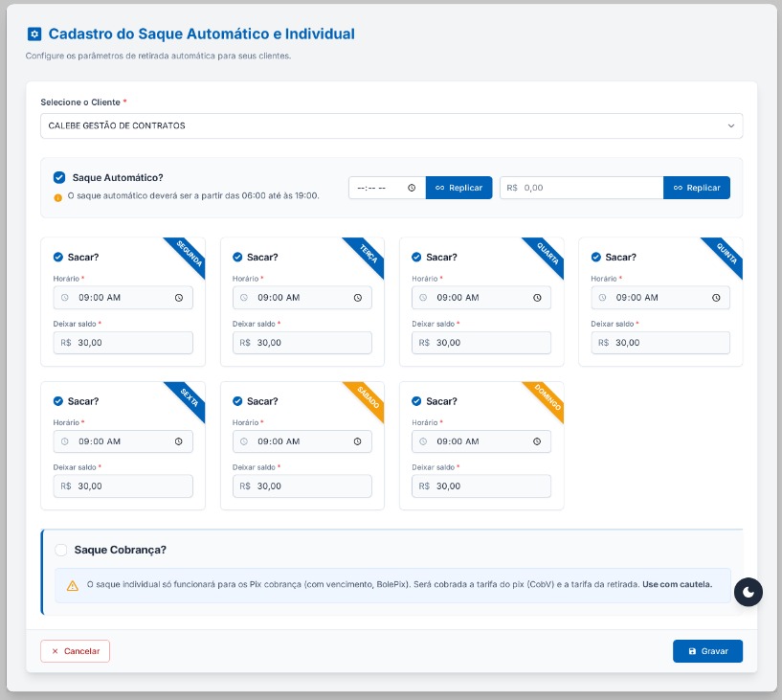Click the warning triangle icon in Saque Cobrança notice

pyautogui.click(x=73, y=585)
